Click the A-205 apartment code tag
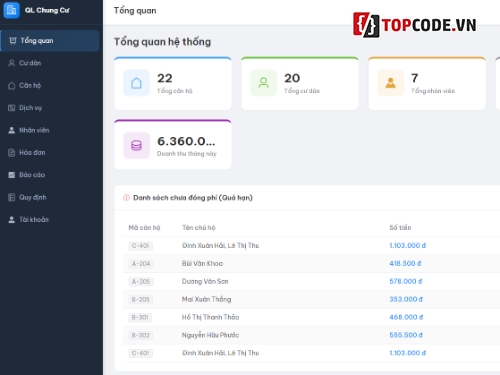Screen dimensions: 500x375 (x=141, y=282)
